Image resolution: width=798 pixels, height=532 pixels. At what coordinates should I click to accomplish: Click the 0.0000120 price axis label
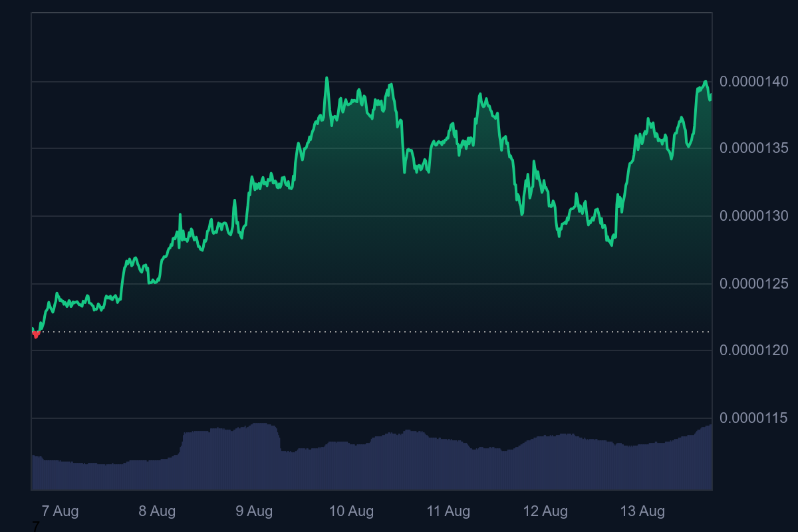tap(754, 350)
